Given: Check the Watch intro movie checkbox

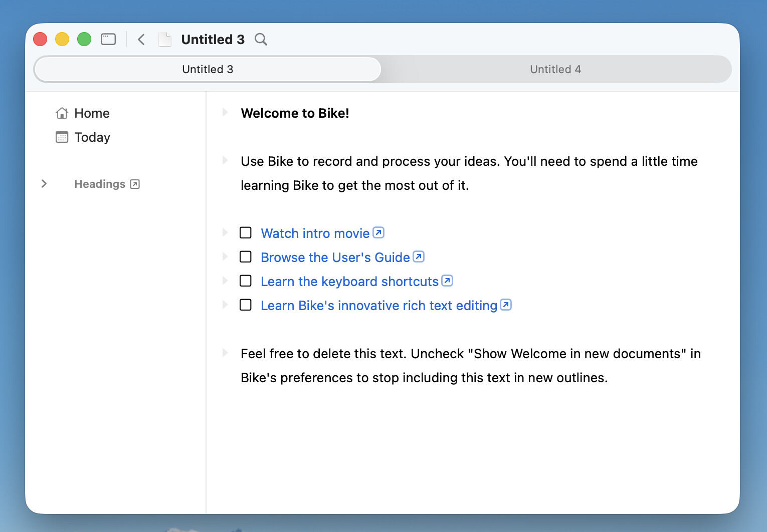Looking at the screenshot, I should [x=246, y=233].
